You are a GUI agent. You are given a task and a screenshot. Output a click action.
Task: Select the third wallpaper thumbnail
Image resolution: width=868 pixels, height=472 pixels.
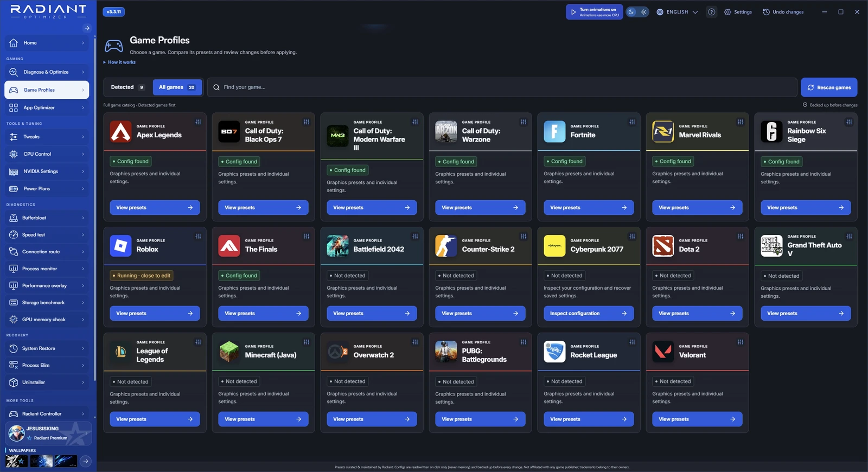66,461
